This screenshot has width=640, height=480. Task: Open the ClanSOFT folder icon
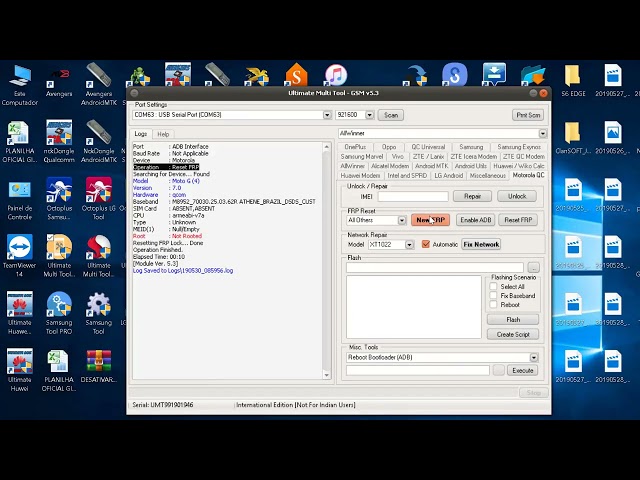coord(573,138)
